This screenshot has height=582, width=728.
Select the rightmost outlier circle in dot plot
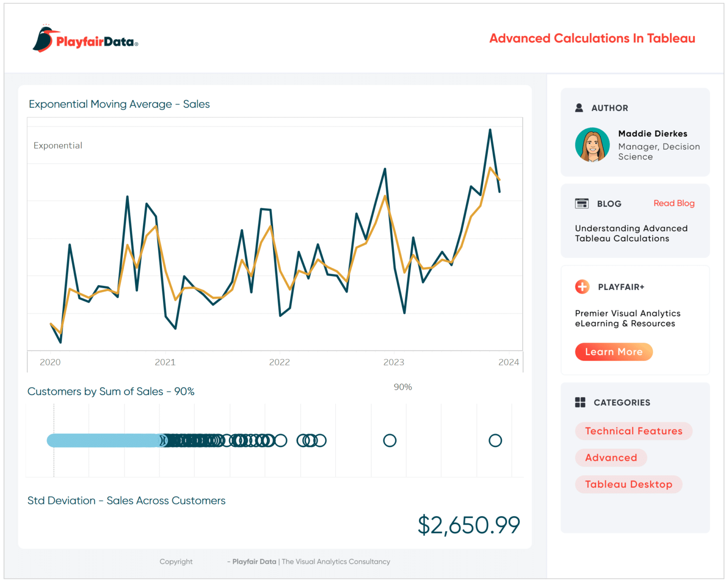pyautogui.click(x=495, y=440)
